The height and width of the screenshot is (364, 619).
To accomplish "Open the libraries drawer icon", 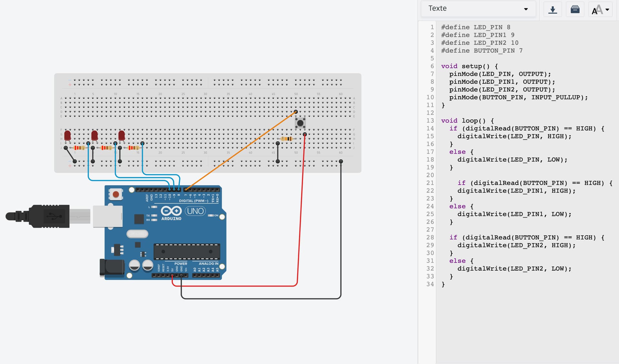I will click(x=575, y=10).
